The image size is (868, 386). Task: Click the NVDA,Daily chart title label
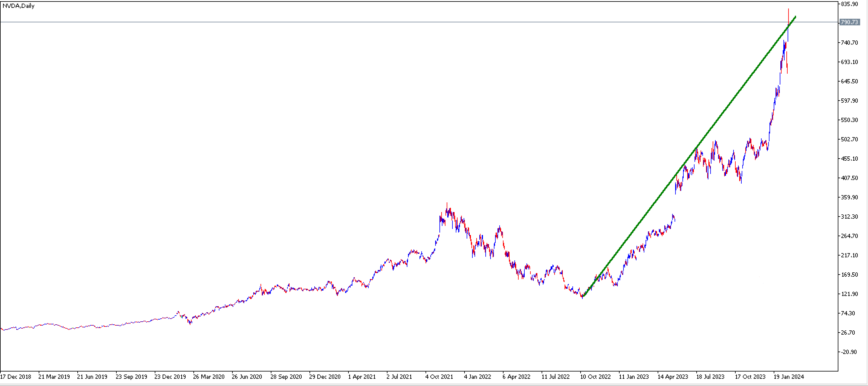pyautogui.click(x=18, y=6)
